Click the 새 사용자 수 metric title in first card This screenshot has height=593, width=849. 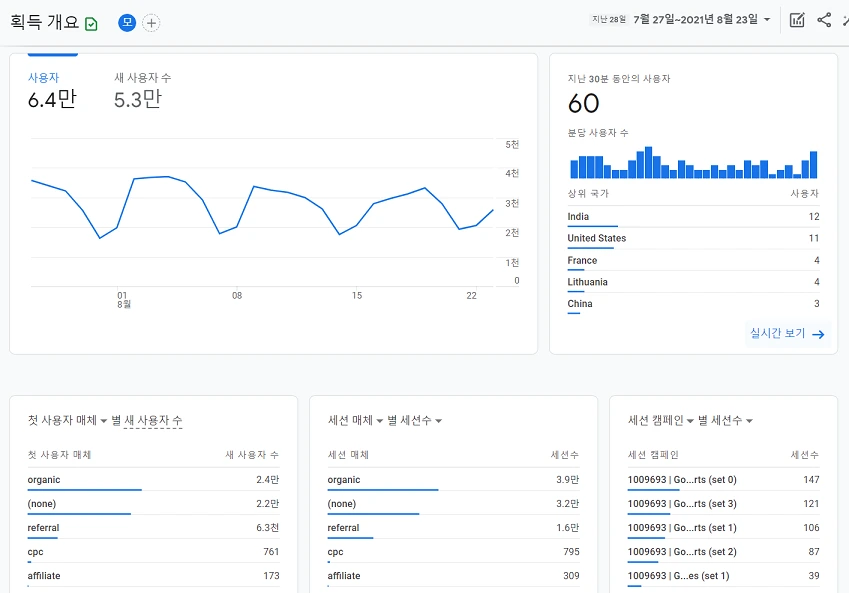point(153,420)
